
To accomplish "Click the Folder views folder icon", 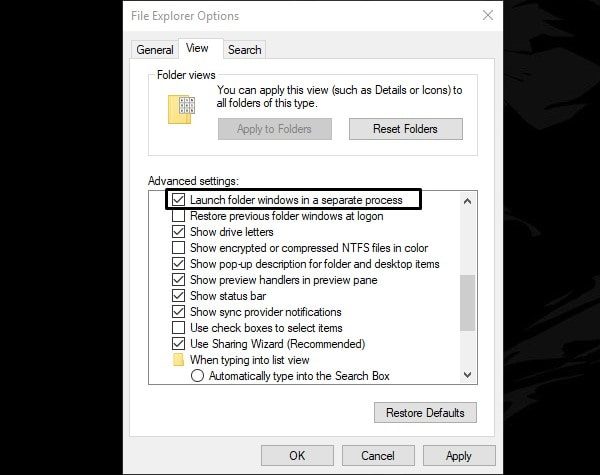I will pyautogui.click(x=181, y=109).
